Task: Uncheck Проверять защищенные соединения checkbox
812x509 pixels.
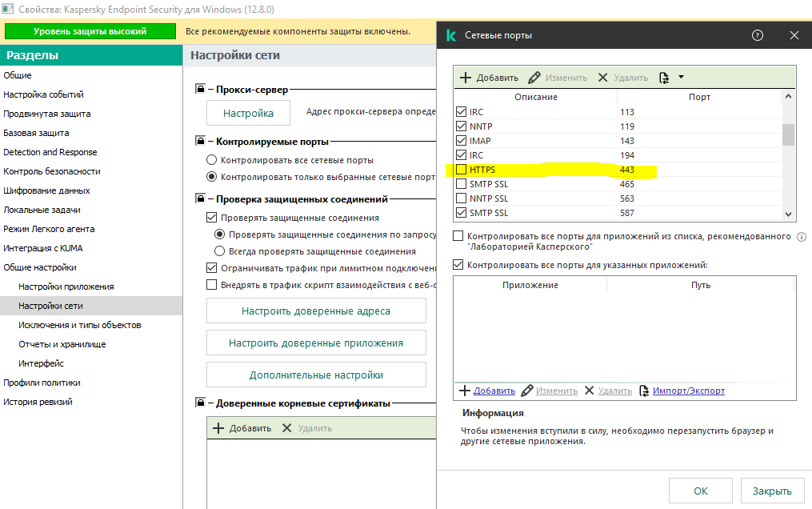Action: tap(212, 218)
